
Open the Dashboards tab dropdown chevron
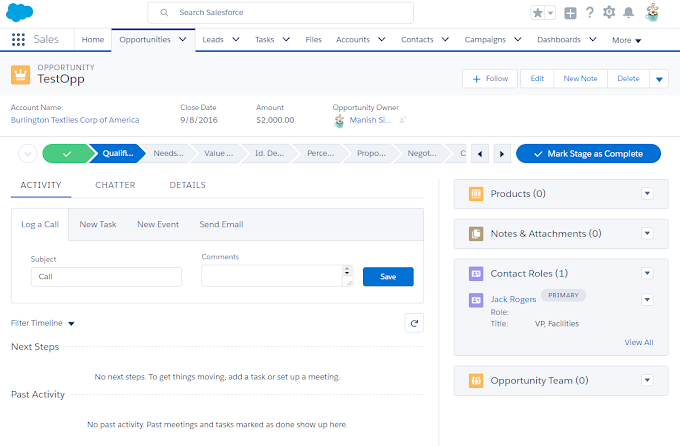pos(593,39)
